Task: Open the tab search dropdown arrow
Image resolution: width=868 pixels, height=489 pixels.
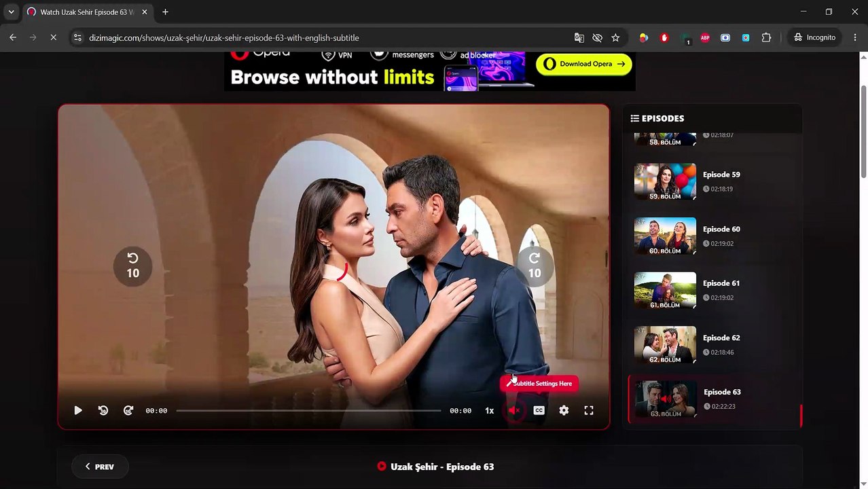Action: [11, 12]
